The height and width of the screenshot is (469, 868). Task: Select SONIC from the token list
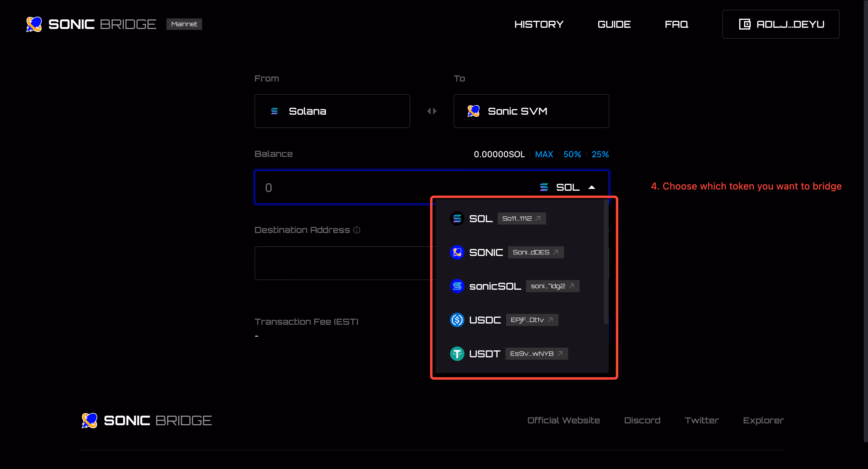520,252
